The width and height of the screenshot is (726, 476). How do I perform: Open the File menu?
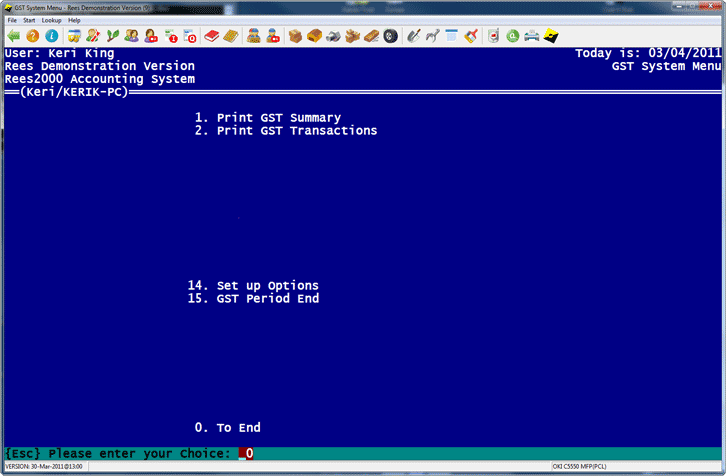12,20
